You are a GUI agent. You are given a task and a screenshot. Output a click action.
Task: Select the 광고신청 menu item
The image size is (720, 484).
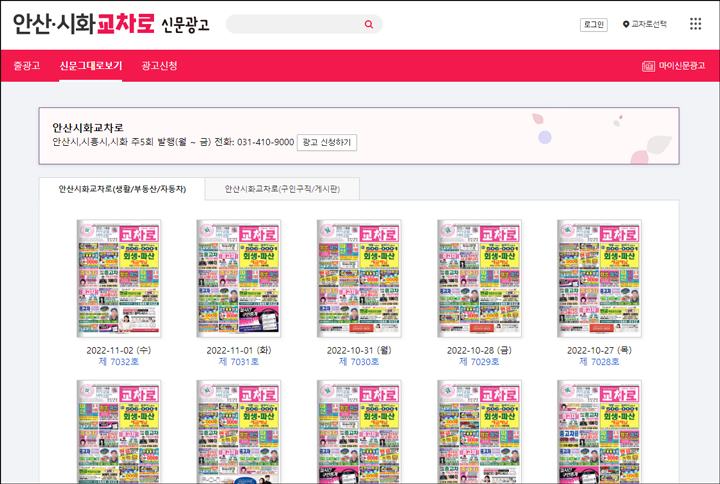point(159,66)
